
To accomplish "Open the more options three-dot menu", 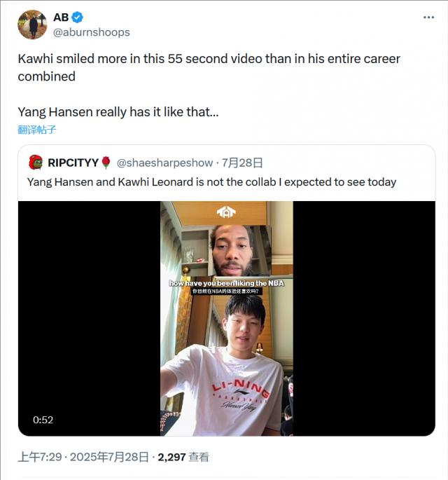I will coord(428,18).
